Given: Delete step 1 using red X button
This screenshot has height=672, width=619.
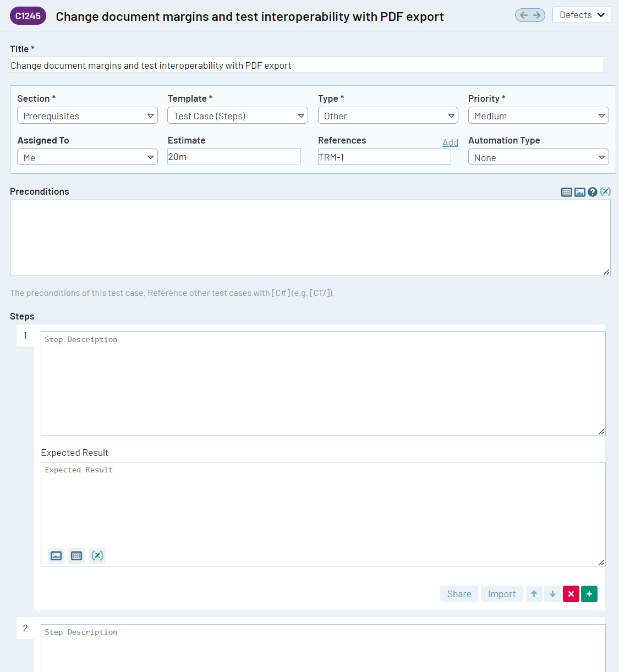Looking at the screenshot, I should click(x=571, y=594).
